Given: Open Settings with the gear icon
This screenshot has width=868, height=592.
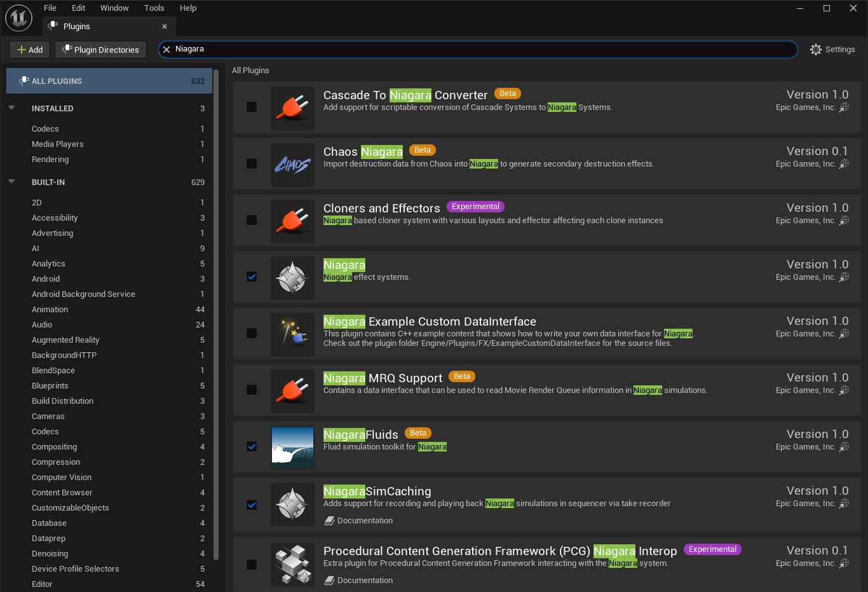Looking at the screenshot, I should point(816,50).
